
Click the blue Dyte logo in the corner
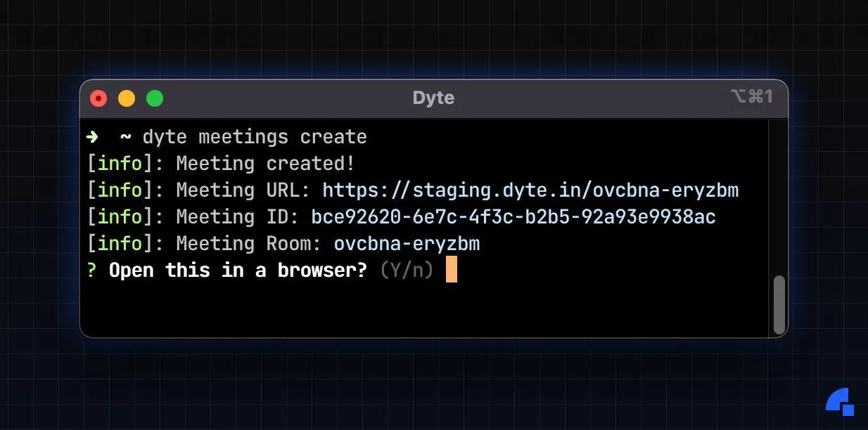click(x=840, y=402)
